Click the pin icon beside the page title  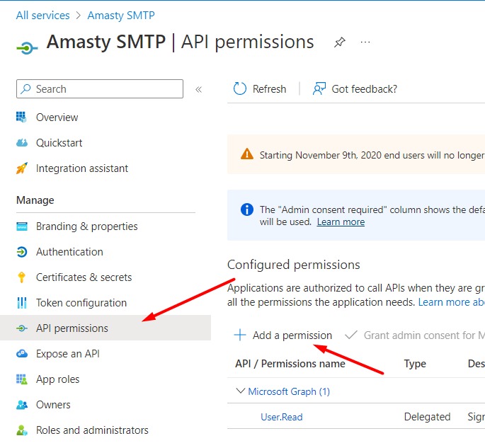click(340, 42)
